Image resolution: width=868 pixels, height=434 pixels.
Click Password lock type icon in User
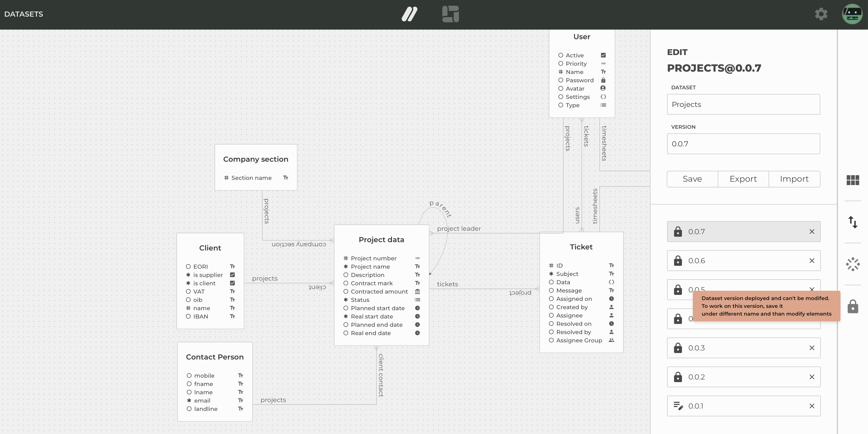[x=603, y=80]
